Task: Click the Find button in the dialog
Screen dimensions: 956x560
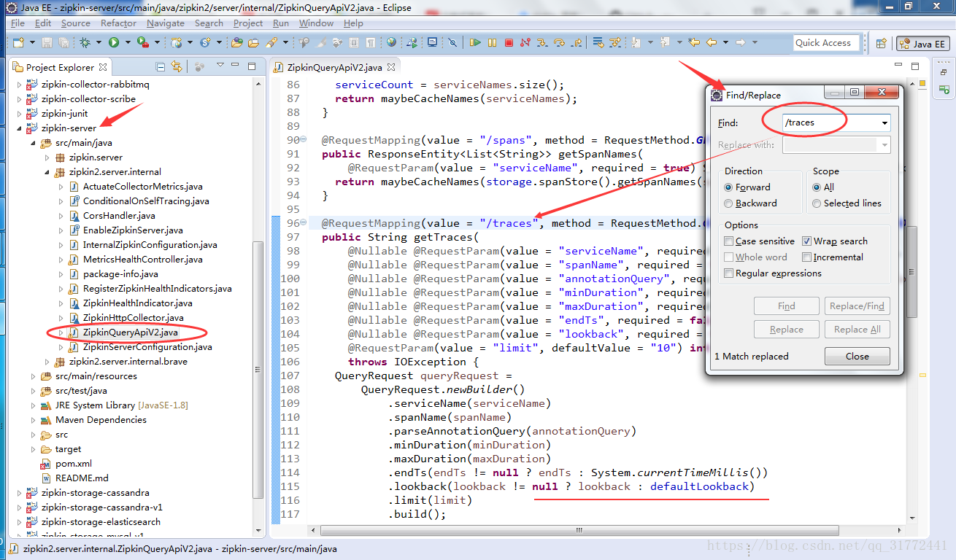Action: pyautogui.click(x=786, y=306)
